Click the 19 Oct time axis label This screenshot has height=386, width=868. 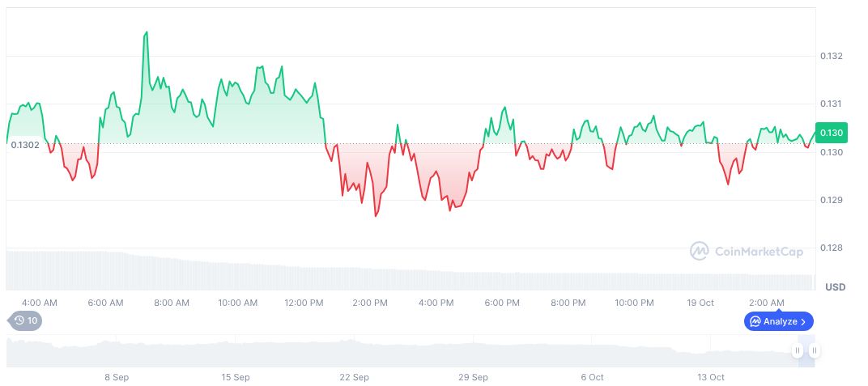tap(700, 303)
